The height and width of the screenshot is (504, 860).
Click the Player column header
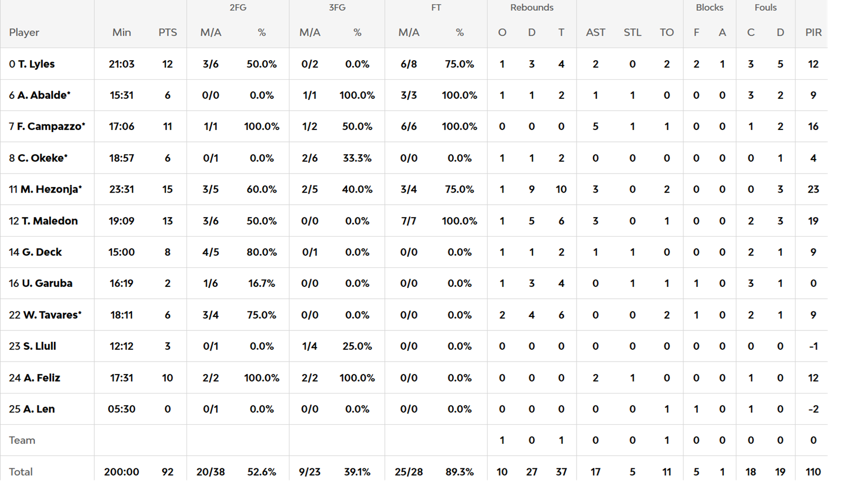click(x=24, y=32)
